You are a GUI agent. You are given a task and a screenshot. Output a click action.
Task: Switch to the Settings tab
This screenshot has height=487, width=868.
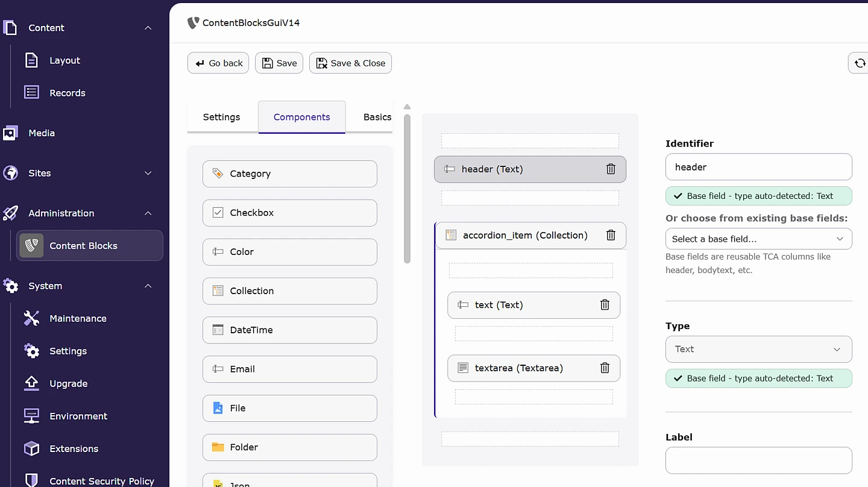click(221, 117)
